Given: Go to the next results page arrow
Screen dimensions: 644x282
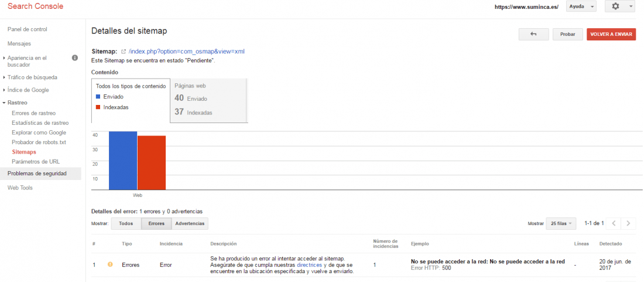Looking at the screenshot, I should pos(628,223).
